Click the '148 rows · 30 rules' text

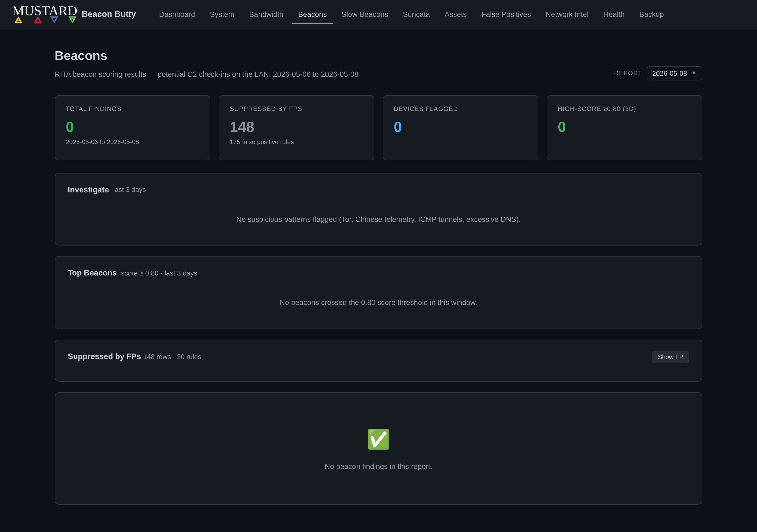tap(172, 357)
